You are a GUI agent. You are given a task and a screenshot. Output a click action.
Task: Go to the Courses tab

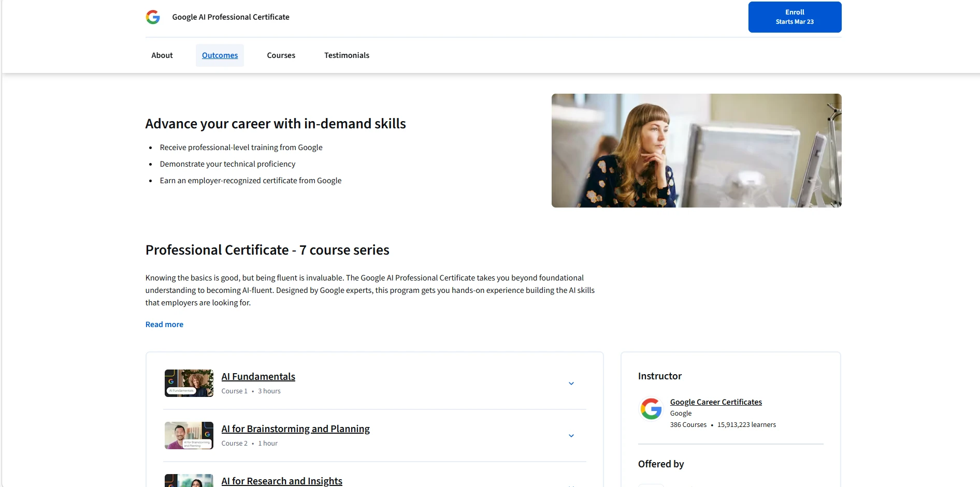click(281, 55)
